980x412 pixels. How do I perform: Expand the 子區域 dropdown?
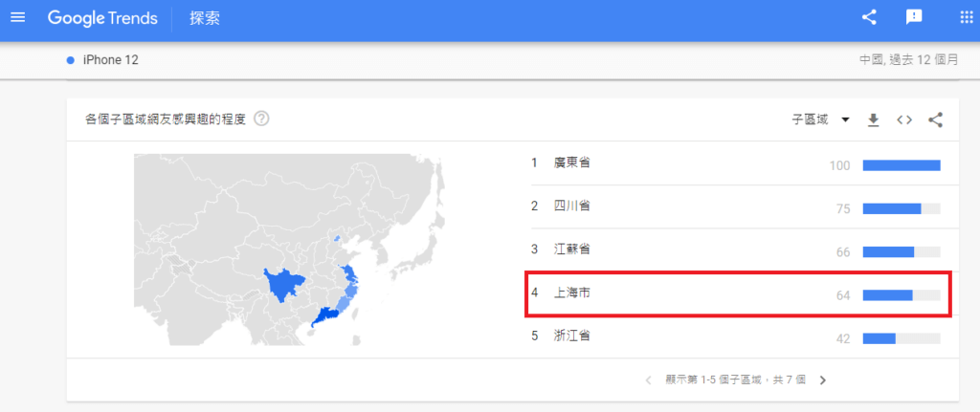coord(821,119)
